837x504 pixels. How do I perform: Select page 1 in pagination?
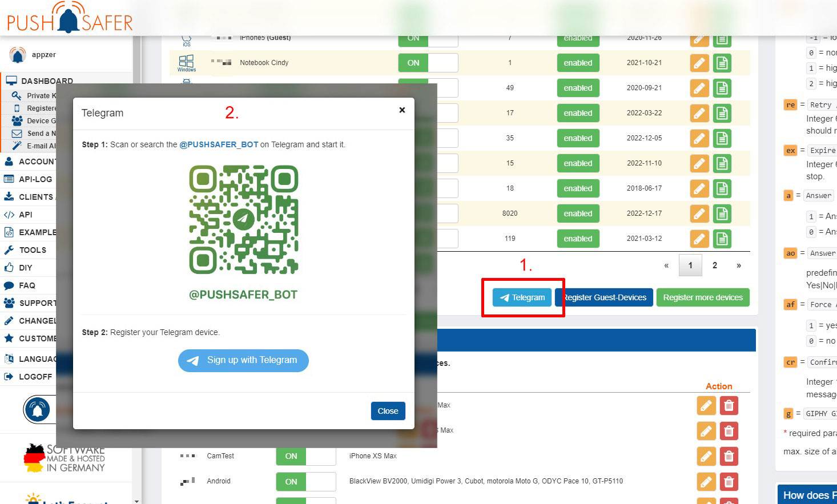tap(690, 265)
